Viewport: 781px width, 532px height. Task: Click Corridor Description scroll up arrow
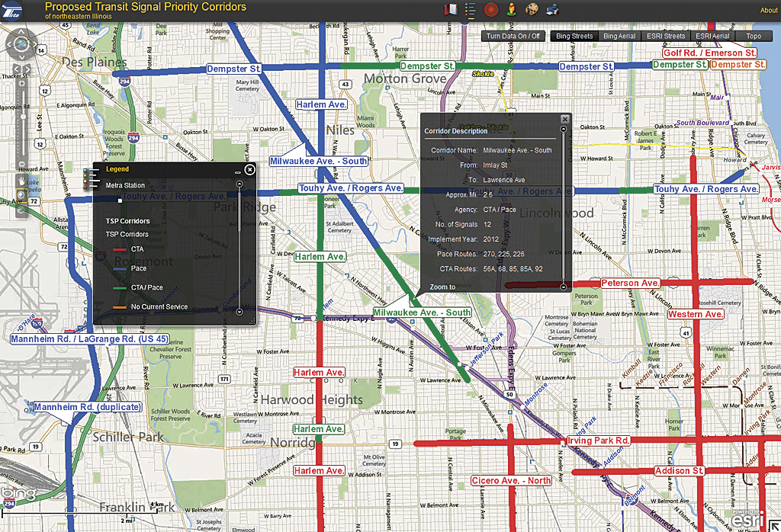(564, 129)
